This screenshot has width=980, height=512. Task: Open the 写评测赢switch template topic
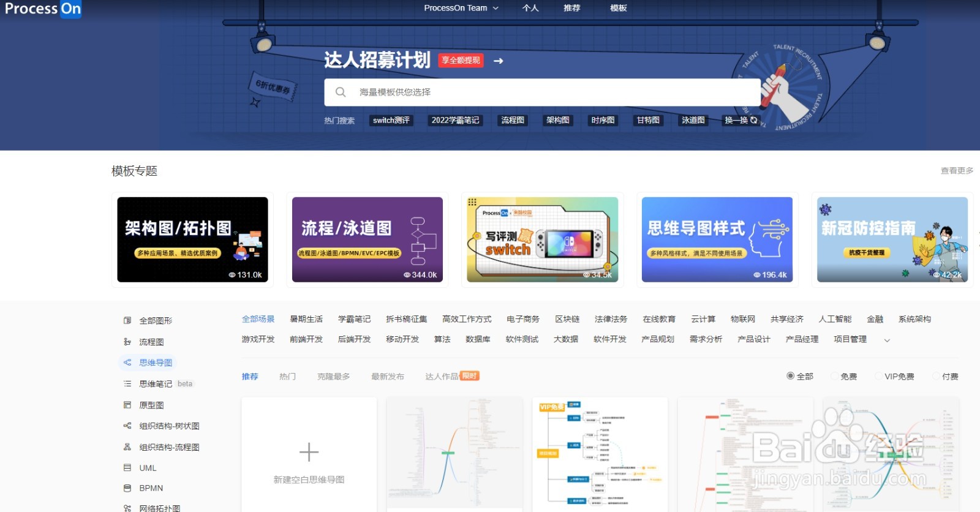tap(542, 239)
